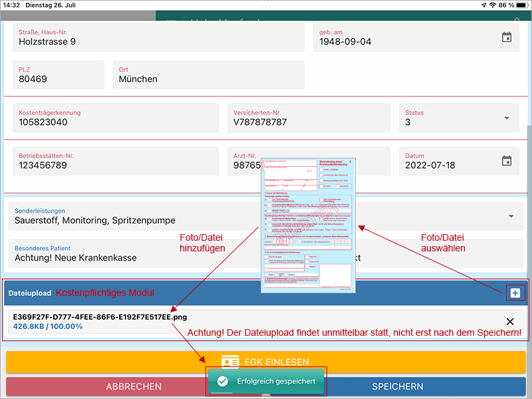Edit the Besonderes Patient field

coord(134,254)
